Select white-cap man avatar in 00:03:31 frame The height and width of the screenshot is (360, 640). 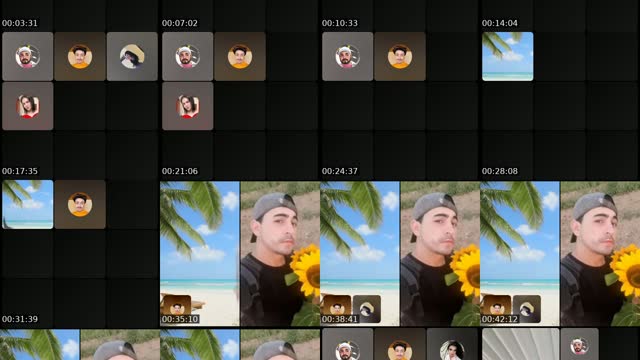(27, 56)
